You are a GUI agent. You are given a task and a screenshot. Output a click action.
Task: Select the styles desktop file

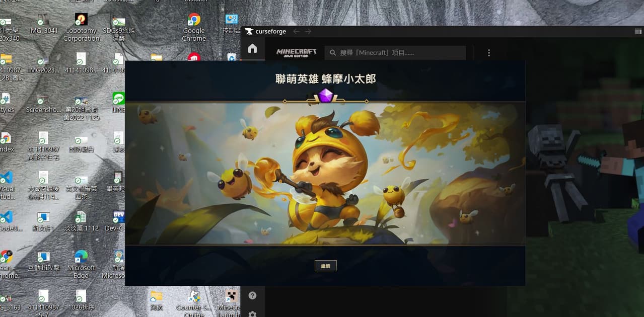pos(6,103)
